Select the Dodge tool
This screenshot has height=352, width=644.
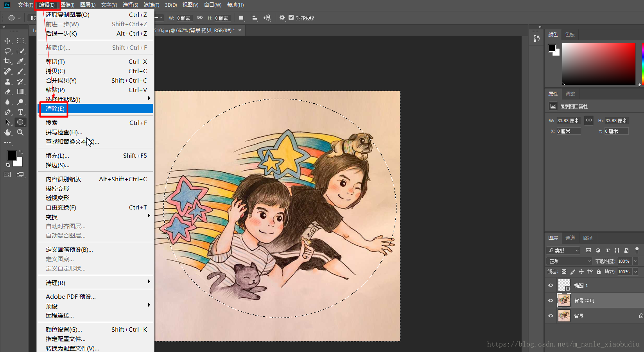(x=20, y=102)
